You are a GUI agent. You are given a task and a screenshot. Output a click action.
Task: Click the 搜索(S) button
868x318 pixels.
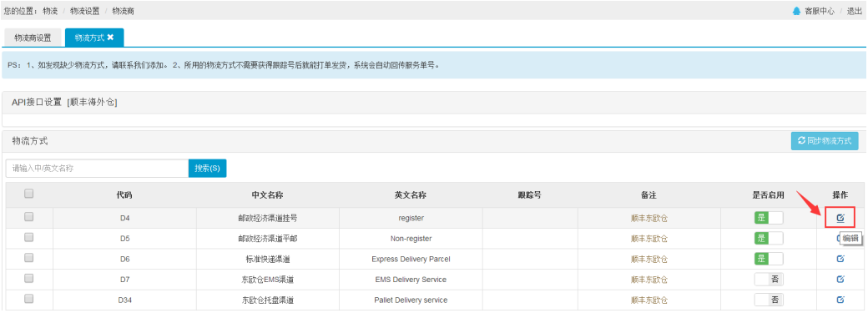coord(207,169)
